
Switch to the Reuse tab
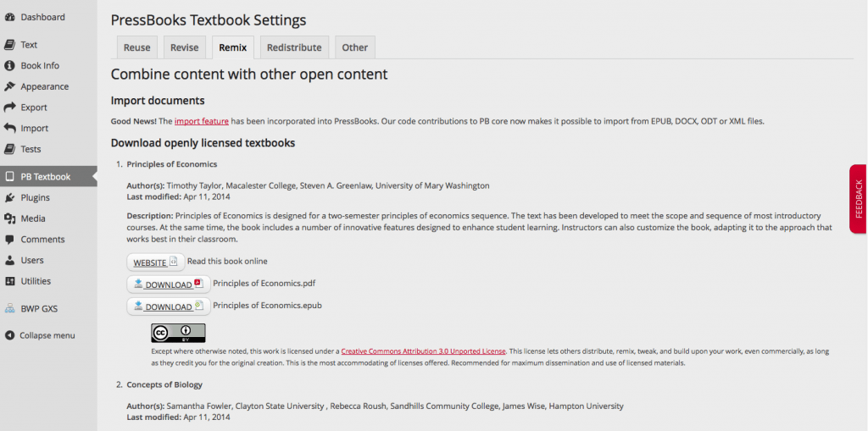(x=136, y=47)
